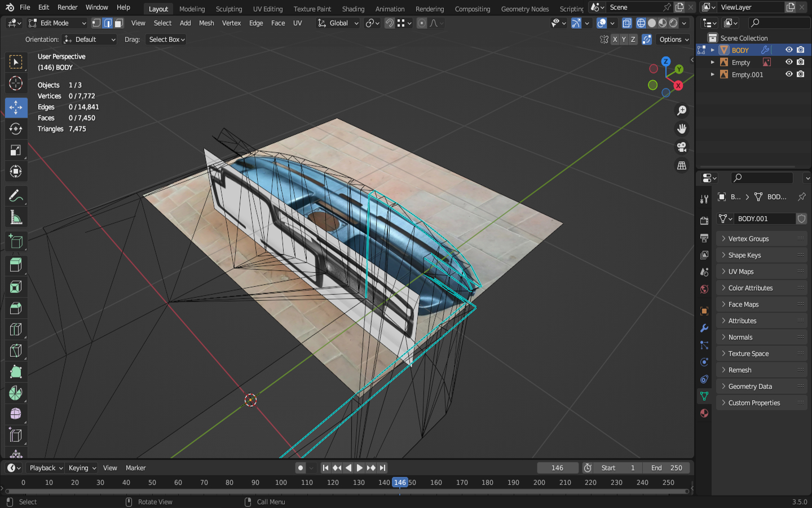Select the Inset Faces tool
Viewport: 812px width, 508px height.
pos(16,287)
